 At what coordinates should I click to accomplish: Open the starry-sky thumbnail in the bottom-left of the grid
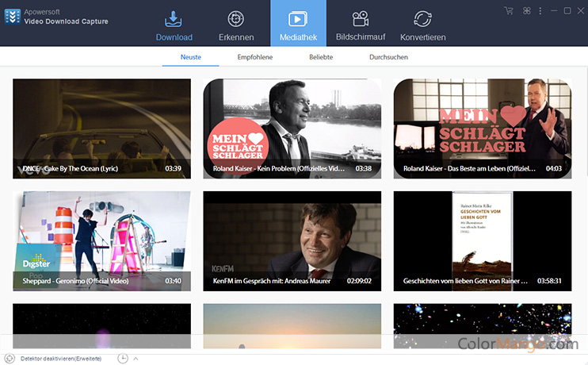pos(101,326)
